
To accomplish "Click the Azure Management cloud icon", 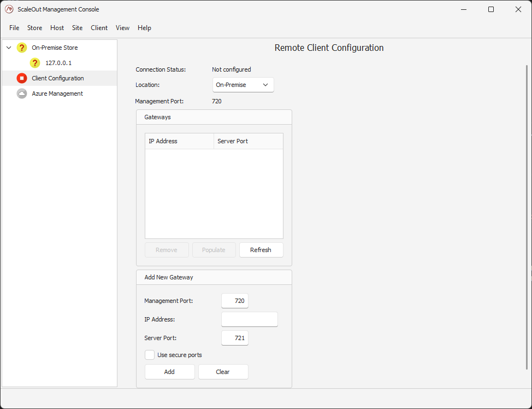I will point(22,94).
